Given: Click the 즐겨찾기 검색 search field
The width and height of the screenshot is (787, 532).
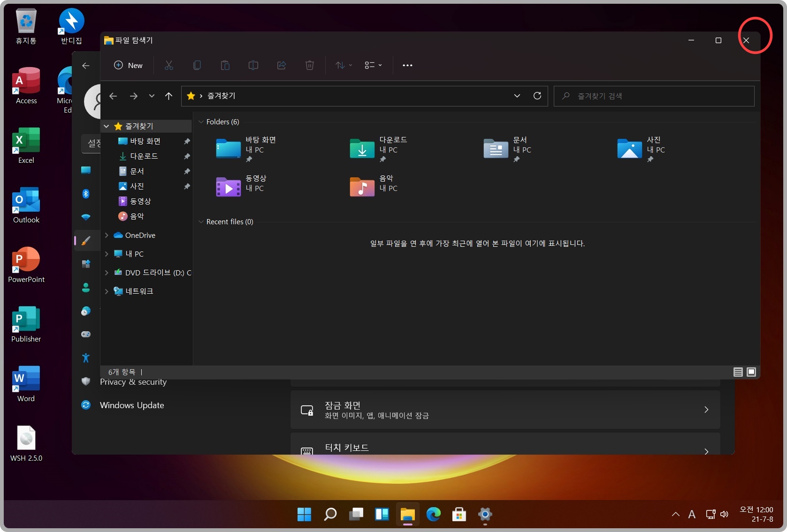Looking at the screenshot, I should point(654,96).
